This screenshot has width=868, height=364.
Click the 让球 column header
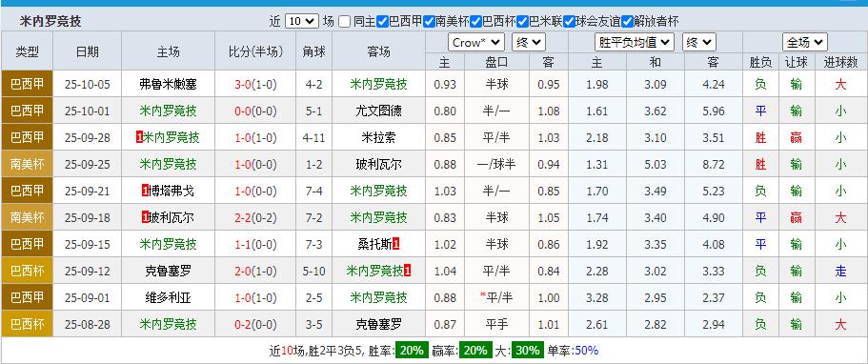(x=796, y=63)
